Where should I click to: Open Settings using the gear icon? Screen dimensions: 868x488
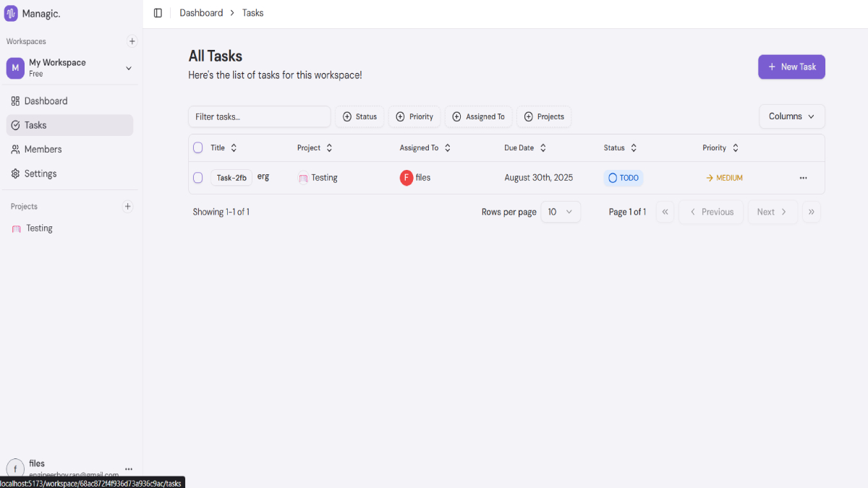[x=15, y=173]
